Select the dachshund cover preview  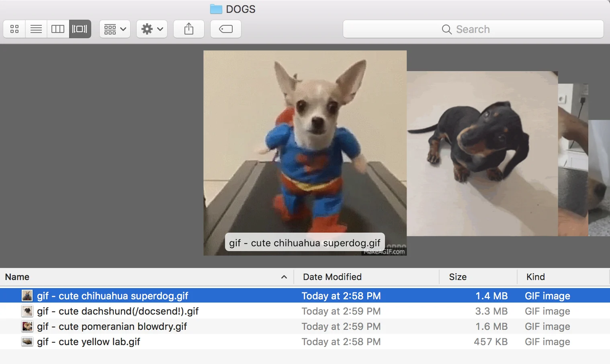point(482,153)
